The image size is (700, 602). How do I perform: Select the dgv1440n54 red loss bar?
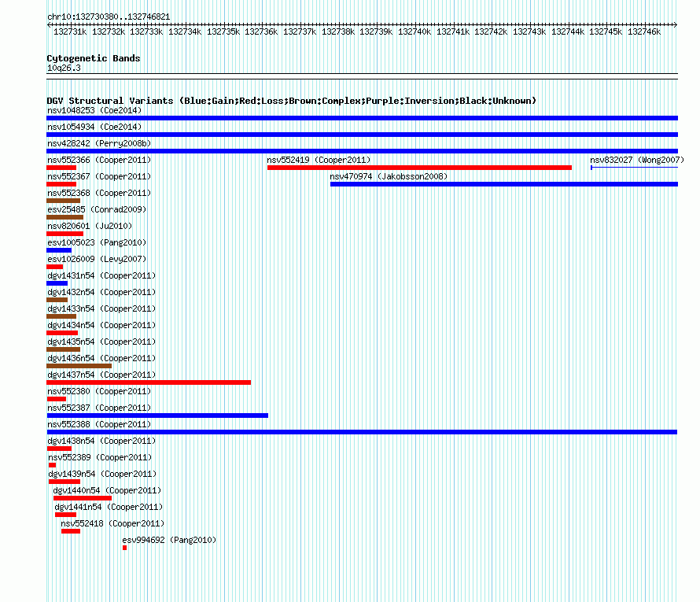[83, 498]
